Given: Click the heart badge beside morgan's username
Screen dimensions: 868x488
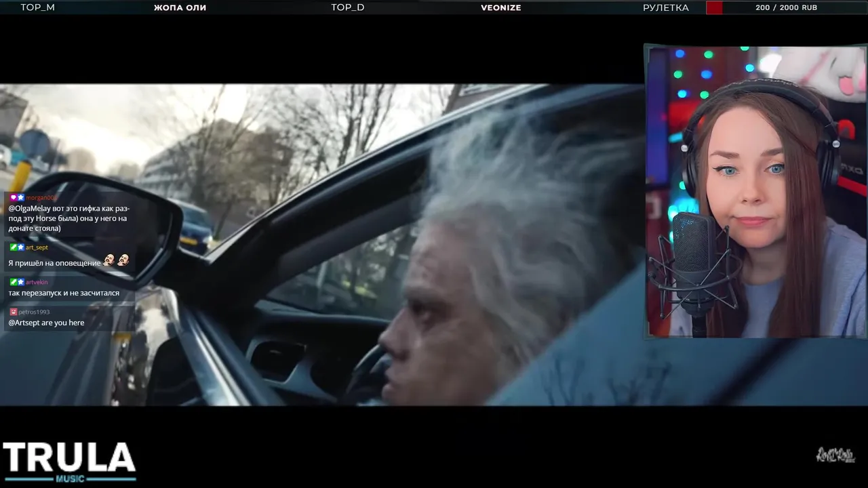Looking at the screenshot, I should (x=13, y=198).
